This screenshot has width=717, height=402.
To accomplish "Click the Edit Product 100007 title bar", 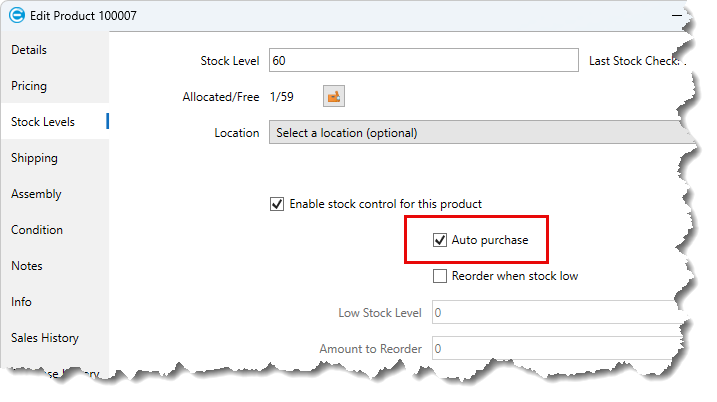I will tap(300, 15).
